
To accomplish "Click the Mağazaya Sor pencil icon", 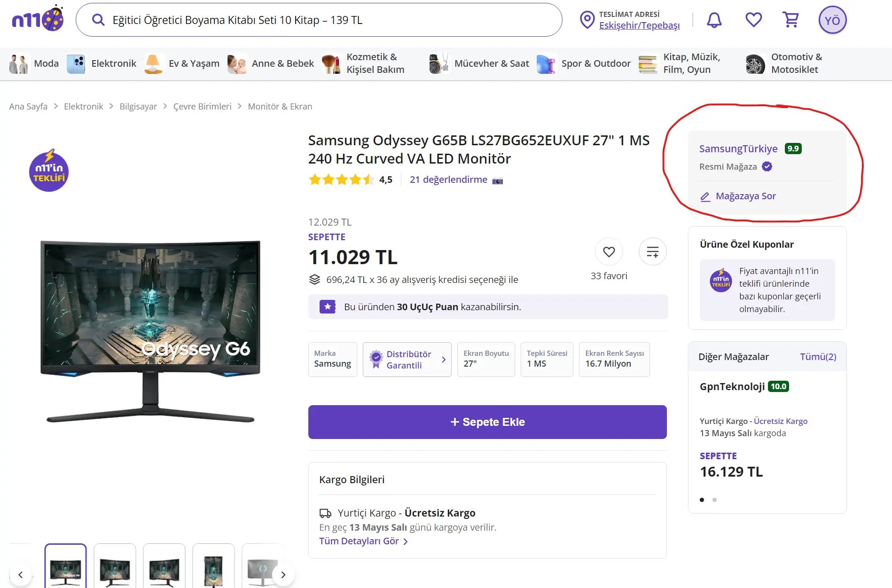I will (705, 196).
